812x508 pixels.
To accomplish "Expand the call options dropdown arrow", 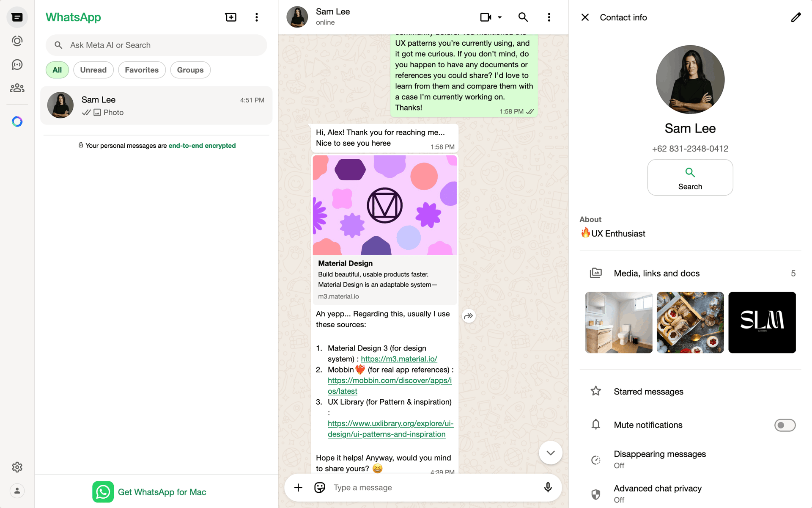I will coord(500,17).
